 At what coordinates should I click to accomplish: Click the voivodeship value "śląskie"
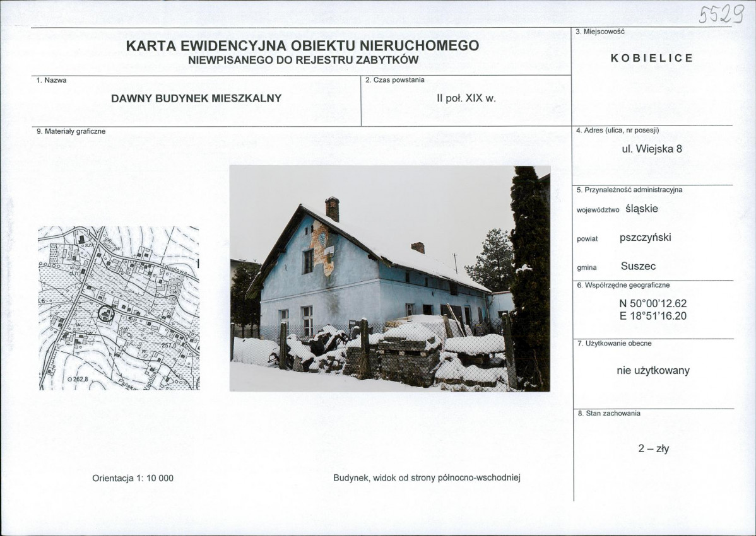click(641, 209)
